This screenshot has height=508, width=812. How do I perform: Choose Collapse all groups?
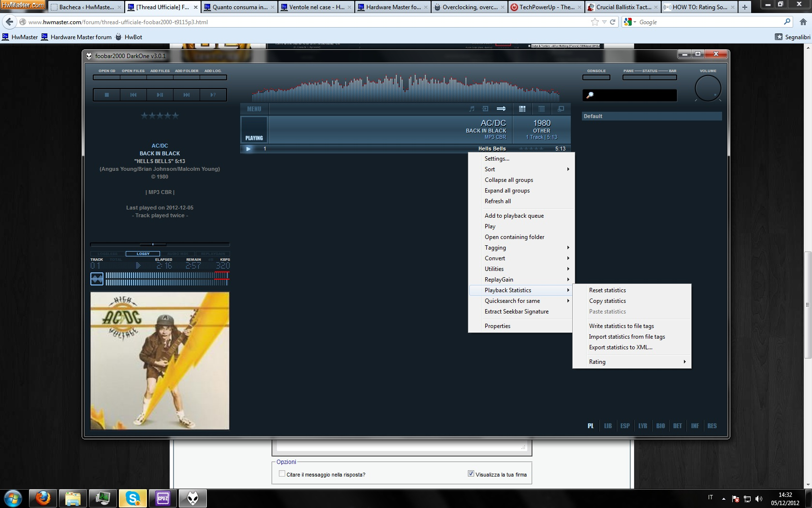521,180
